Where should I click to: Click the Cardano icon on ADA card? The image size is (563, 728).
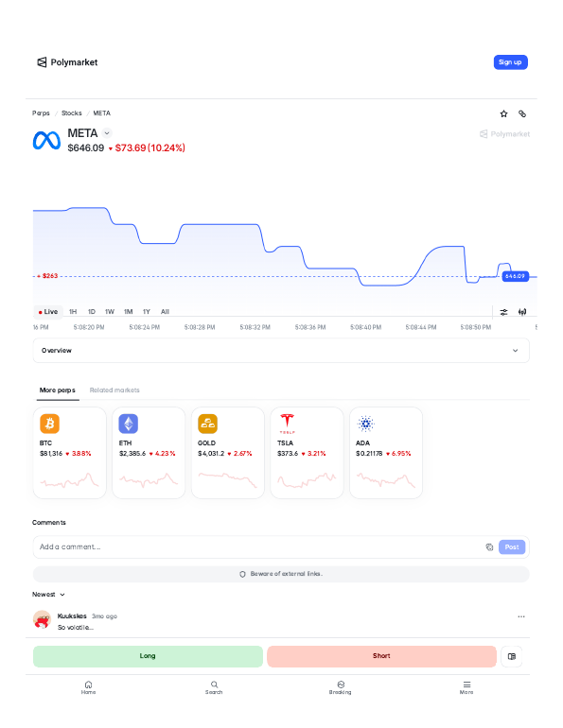tap(366, 424)
